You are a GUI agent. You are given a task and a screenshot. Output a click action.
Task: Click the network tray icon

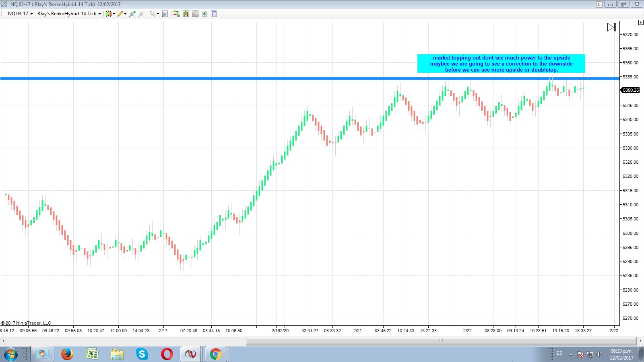590,354
